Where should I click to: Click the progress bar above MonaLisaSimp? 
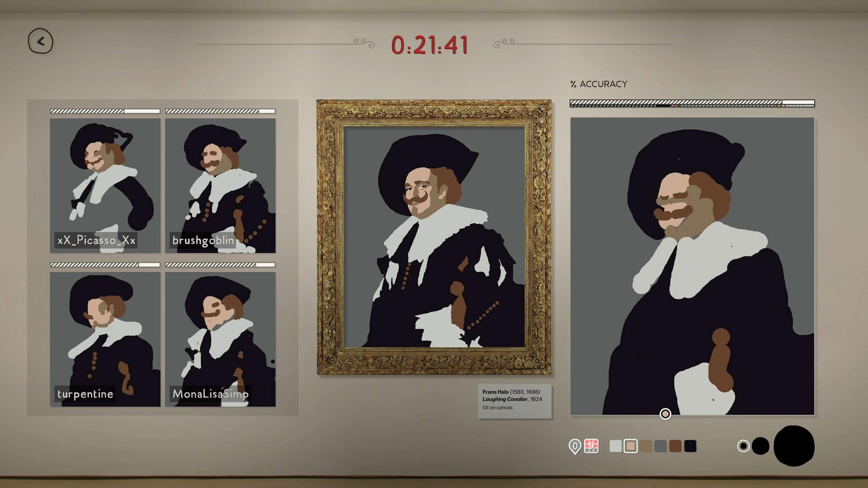click(x=220, y=265)
